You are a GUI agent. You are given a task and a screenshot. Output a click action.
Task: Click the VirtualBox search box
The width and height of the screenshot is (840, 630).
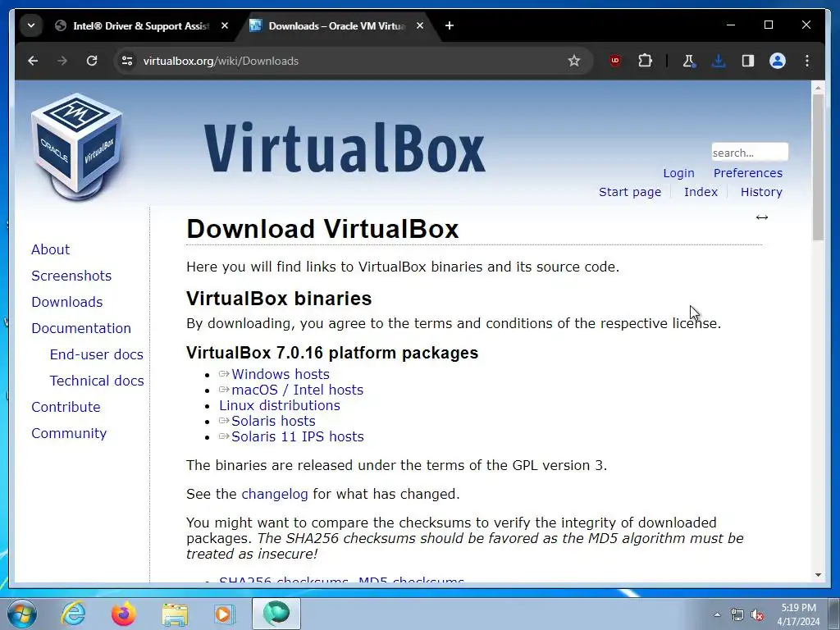click(750, 152)
